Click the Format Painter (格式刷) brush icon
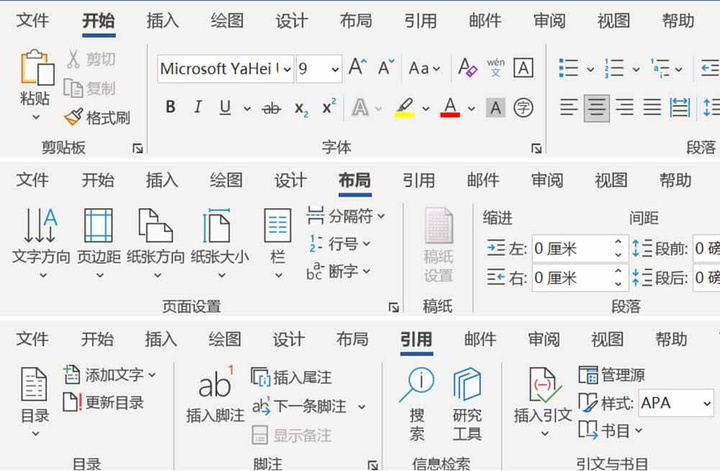The image size is (720, 471). click(73, 117)
